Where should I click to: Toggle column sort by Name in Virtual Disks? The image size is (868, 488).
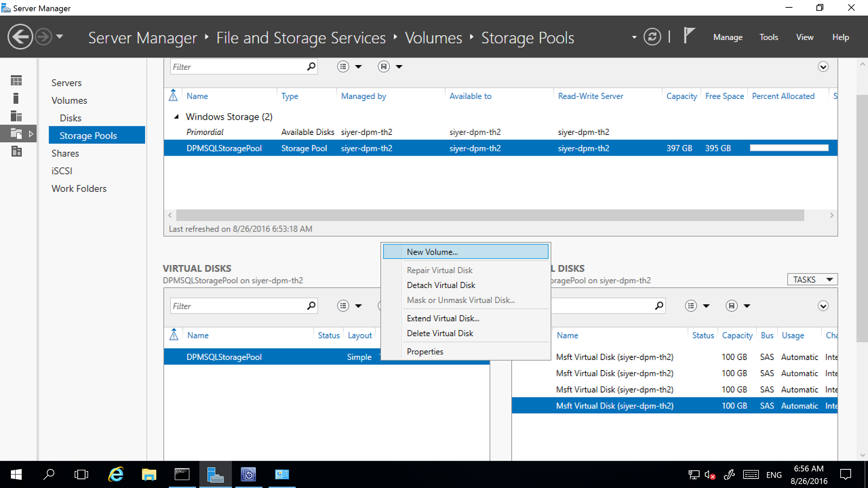197,335
